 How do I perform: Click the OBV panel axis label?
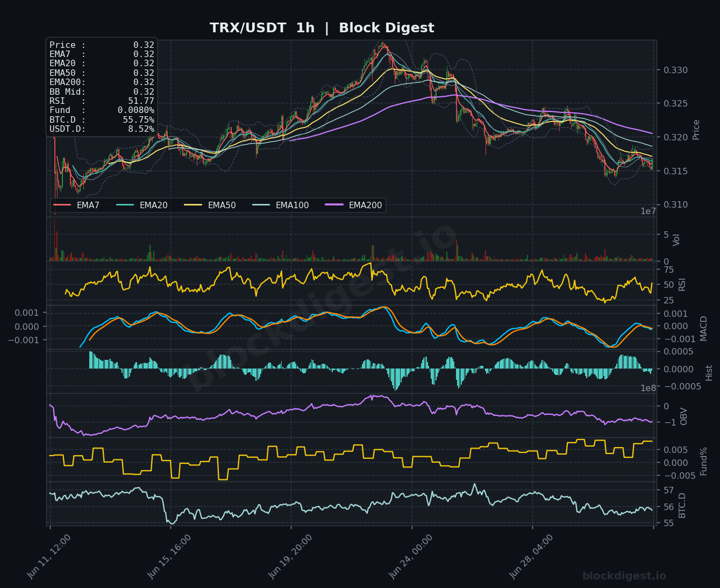683,416
